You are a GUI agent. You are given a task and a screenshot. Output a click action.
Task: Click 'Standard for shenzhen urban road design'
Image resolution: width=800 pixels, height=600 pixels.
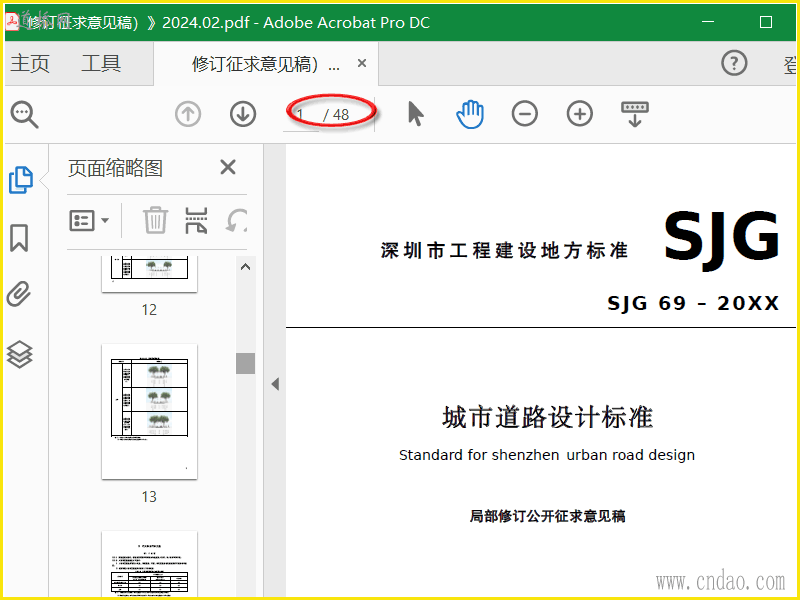click(547, 455)
